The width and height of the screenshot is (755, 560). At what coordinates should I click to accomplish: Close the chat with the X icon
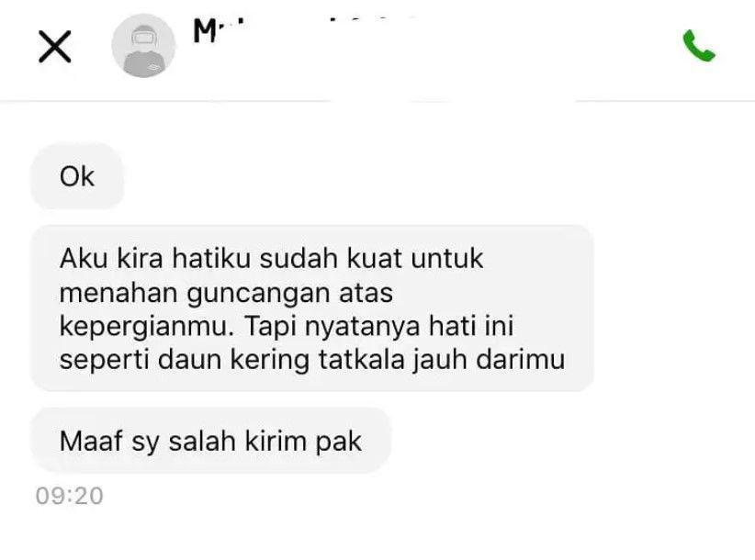coord(55,47)
